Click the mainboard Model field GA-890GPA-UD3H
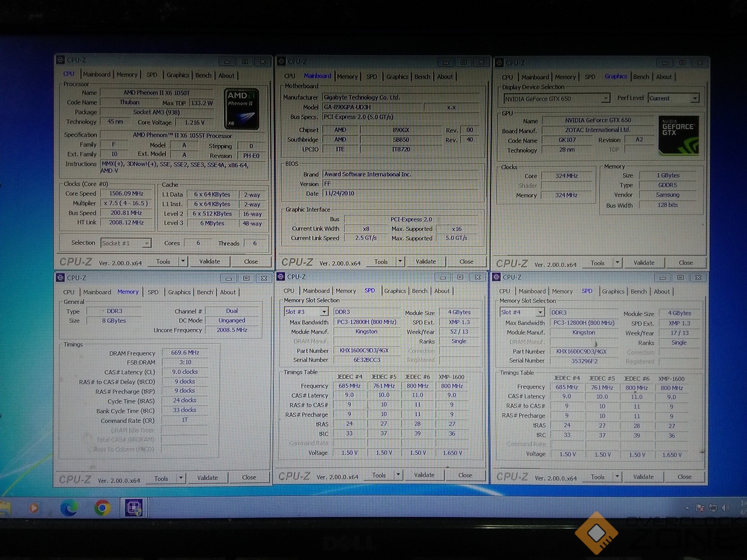Viewport: 747px width, 560px height. click(373, 107)
